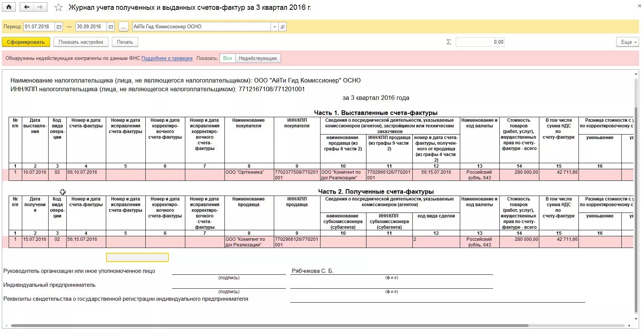
Task: Focus the end date field
Action: (x=92, y=27)
